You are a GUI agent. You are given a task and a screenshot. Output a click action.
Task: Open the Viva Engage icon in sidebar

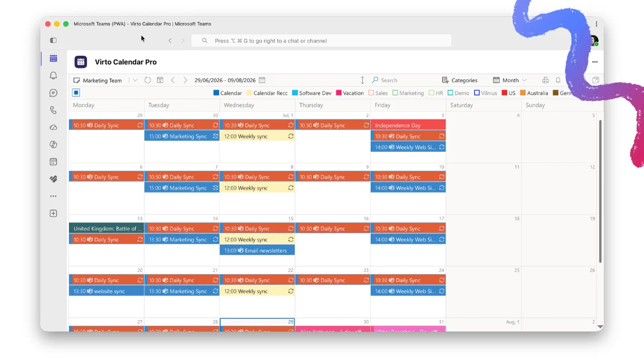pos(53,179)
